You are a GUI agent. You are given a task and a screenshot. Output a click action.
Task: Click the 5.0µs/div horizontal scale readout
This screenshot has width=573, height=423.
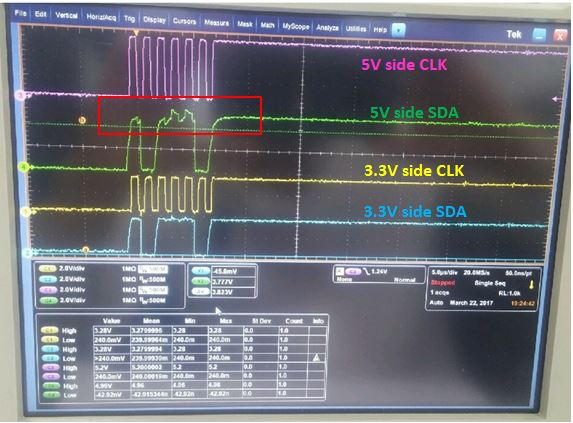click(445, 273)
